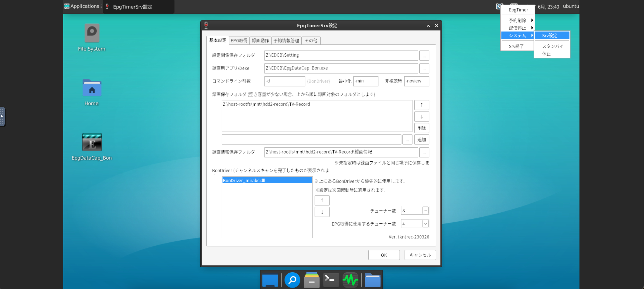The width and height of the screenshot is (644, 289).
Task: Open the チューナー数 dropdown
Action: [x=425, y=210]
